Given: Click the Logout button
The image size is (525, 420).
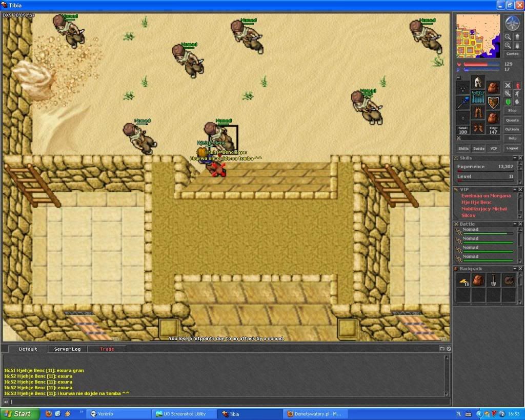Looking at the screenshot, I should [x=512, y=148].
